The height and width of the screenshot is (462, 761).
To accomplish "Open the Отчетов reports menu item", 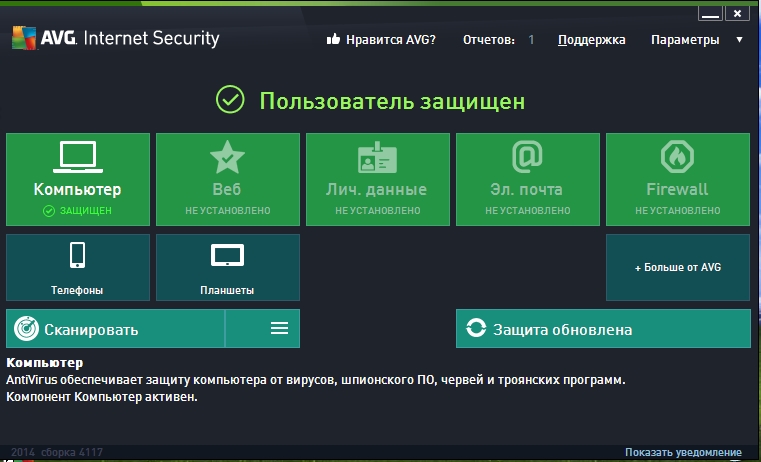I will coord(489,40).
